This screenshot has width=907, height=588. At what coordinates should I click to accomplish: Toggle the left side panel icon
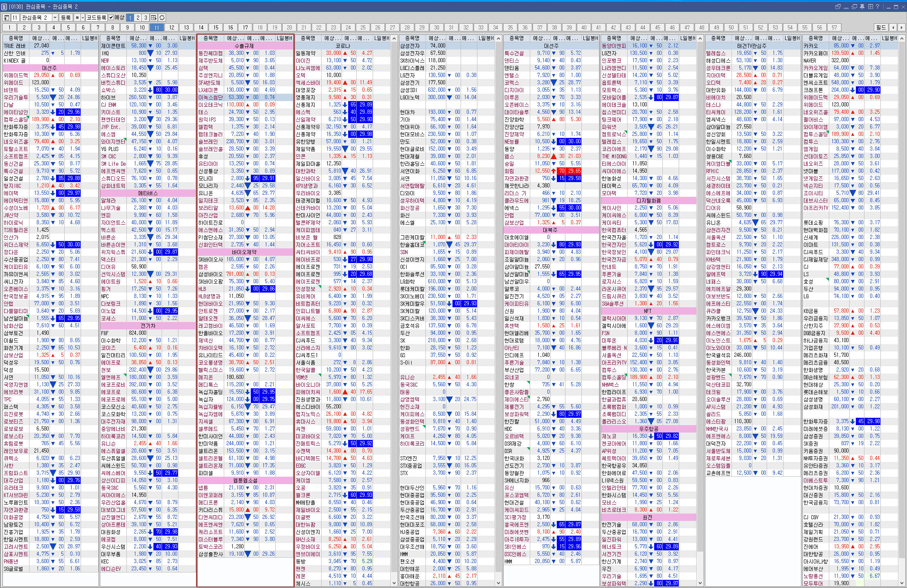7,18
